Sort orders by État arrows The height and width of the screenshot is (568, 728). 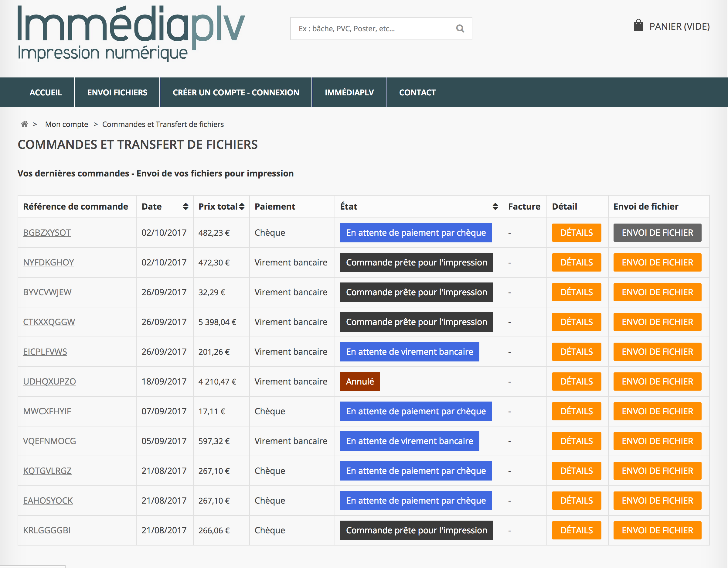[x=495, y=207]
